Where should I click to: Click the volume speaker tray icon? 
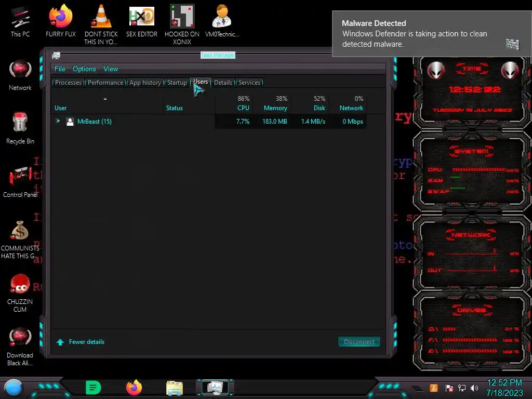(474, 388)
